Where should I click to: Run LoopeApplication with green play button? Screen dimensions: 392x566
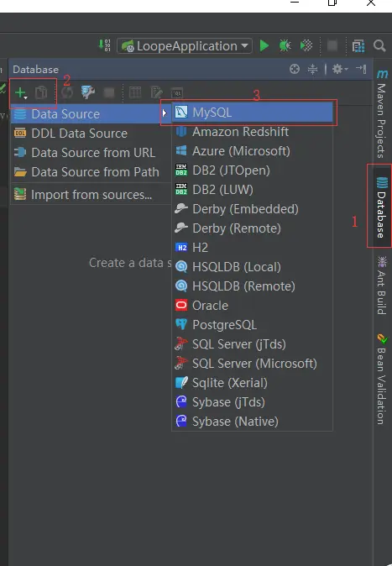tap(264, 45)
